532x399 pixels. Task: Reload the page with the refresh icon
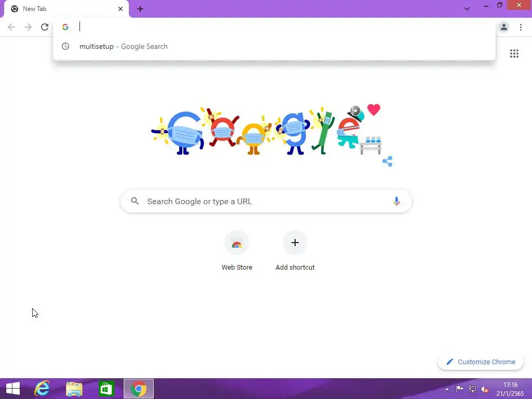click(45, 27)
